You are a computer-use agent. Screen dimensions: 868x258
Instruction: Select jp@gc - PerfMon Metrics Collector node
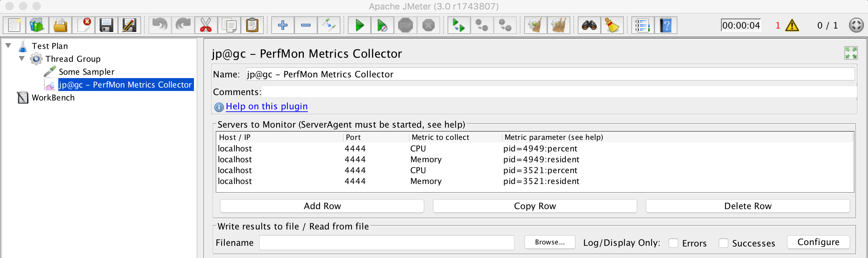click(x=125, y=85)
